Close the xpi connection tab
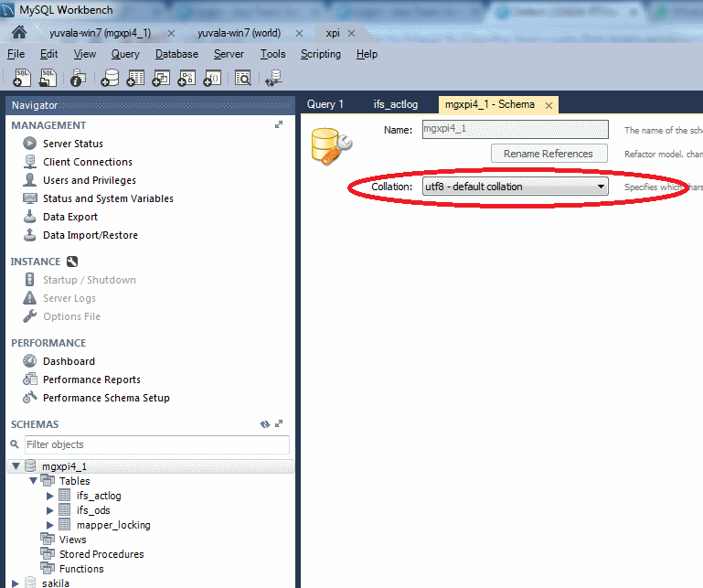703x588 pixels. pos(351,34)
